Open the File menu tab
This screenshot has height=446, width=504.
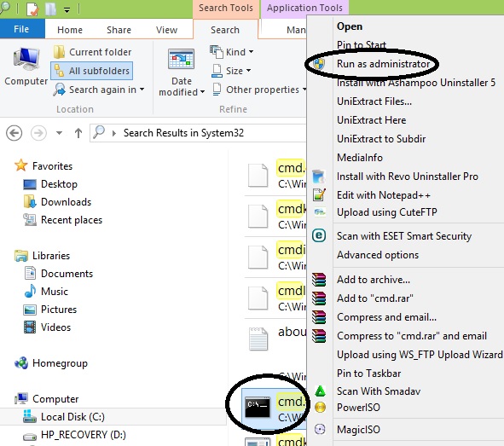22,29
